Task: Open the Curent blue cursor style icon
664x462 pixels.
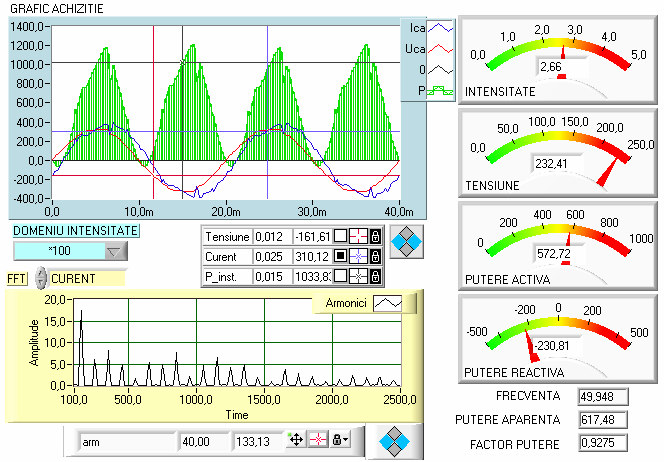Action: [358, 256]
